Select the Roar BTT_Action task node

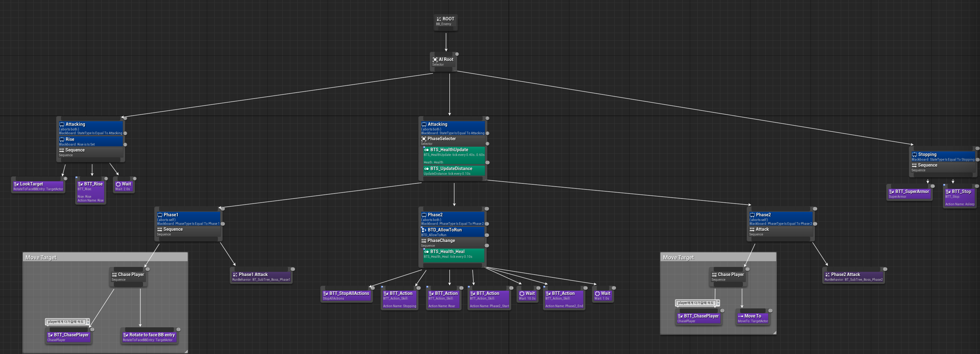point(443,300)
